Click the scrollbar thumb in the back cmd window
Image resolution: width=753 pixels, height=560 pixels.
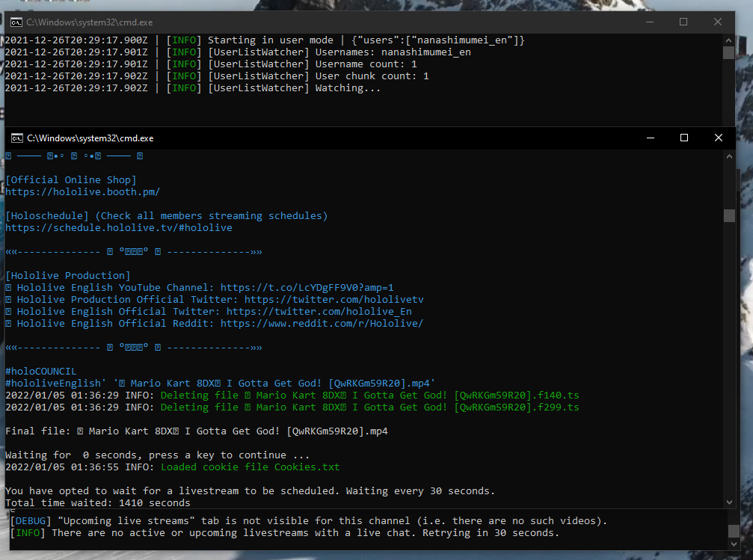(x=728, y=52)
